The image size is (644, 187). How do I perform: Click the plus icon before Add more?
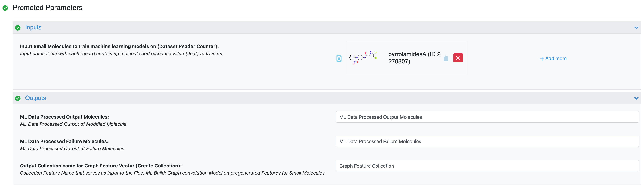[542, 59]
